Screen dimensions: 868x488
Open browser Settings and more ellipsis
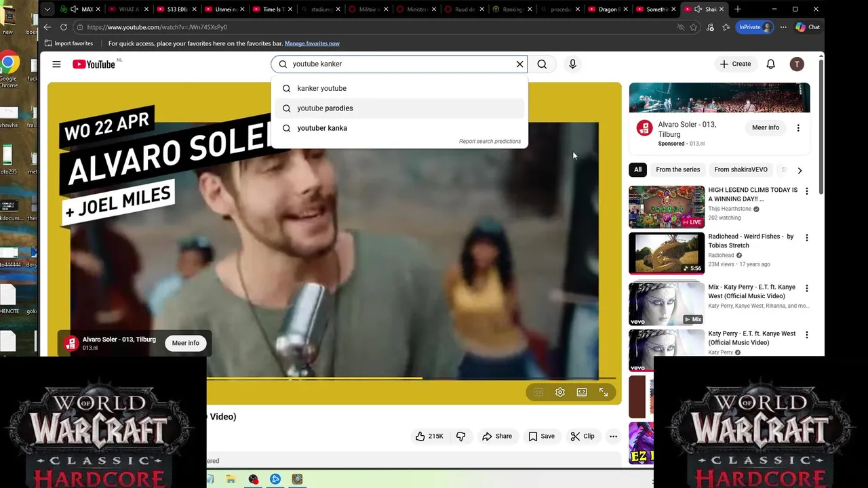[x=783, y=27]
